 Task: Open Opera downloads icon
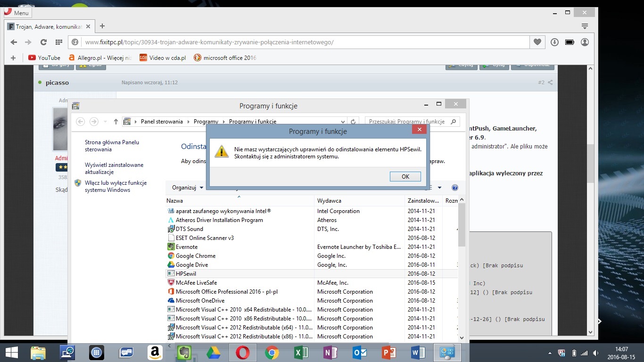click(x=554, y=42)
